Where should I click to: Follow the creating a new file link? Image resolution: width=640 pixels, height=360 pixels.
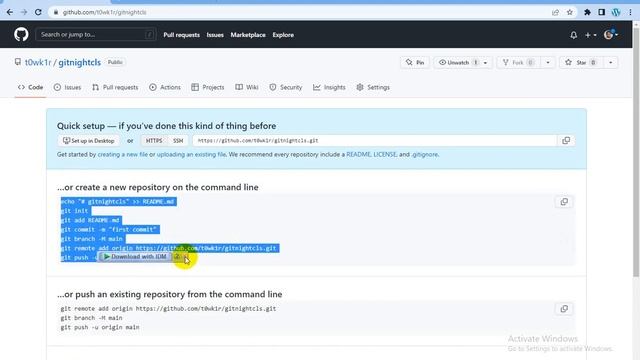point(122,155)
